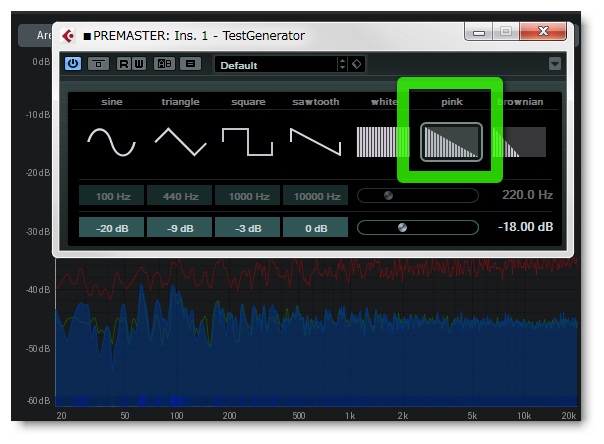Viewport: 604px width, 444px height.
Task: Click the 1k frequency axis label
Action: (350, 416)
